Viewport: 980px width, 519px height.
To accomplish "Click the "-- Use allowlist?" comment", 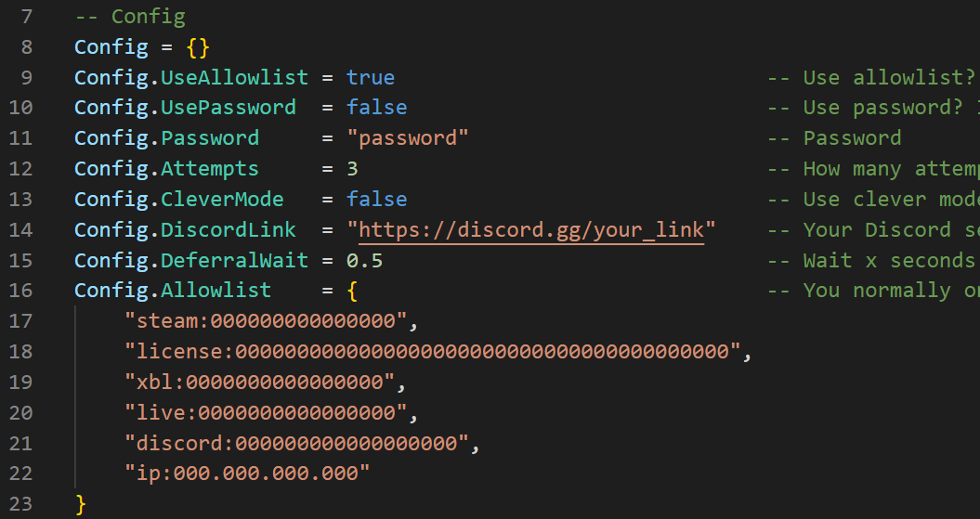I will pos(871,77).
